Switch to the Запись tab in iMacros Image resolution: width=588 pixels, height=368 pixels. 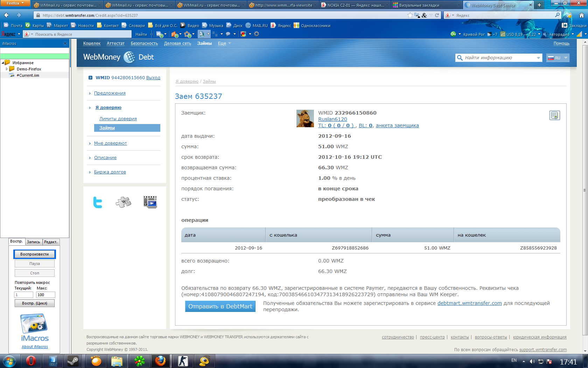(x=34, y=242)
